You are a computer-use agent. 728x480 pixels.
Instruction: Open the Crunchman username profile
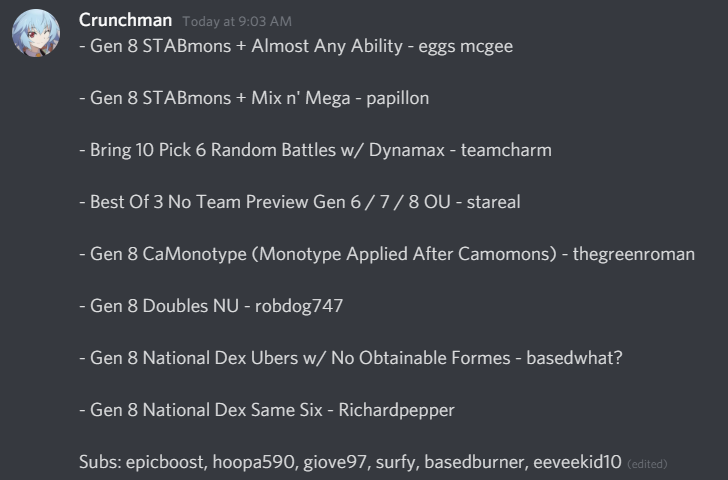[125, 21]
